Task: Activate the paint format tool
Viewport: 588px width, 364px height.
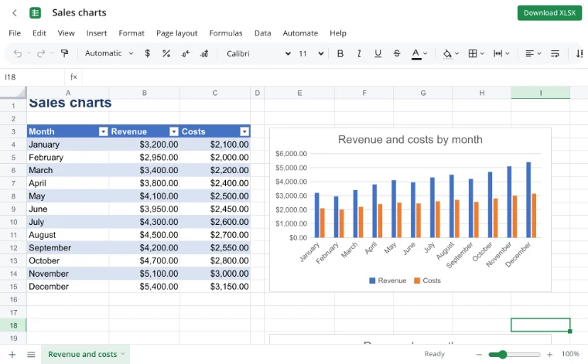Action: [65, 53]
